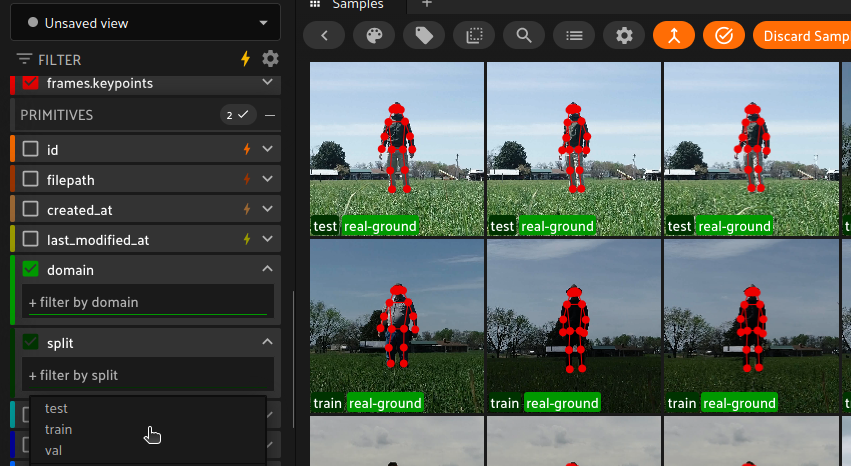This screenshot has height=466, width=851.
Task: Click the orange merge arrow button
Action: click(x=674, y=36)
